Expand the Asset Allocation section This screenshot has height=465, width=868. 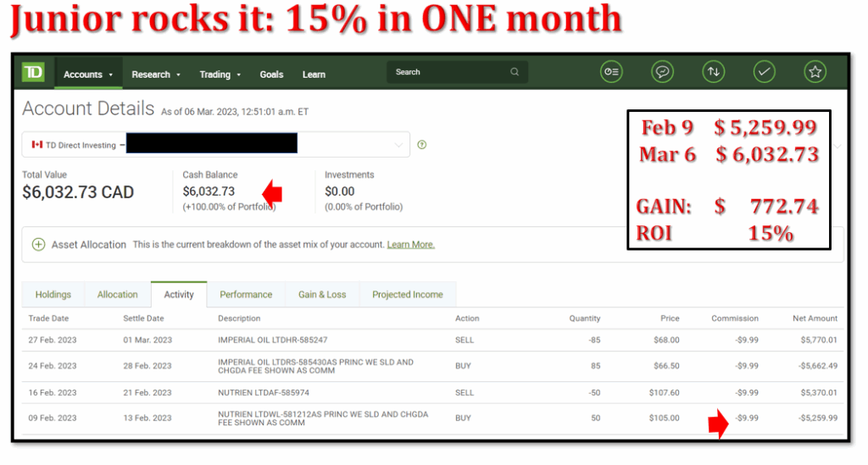38,245
